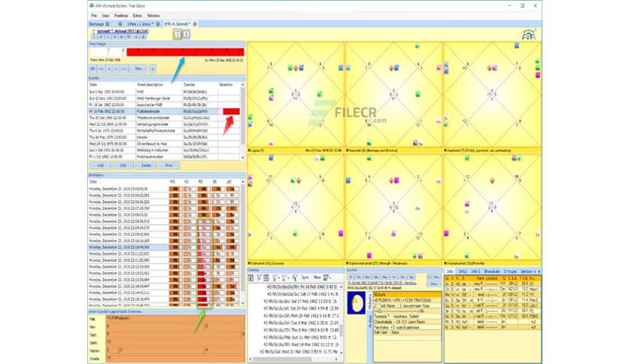The height and width of the screenshot is (364, 629).
Task: Click the red time range bar
Action: [185, 52]
